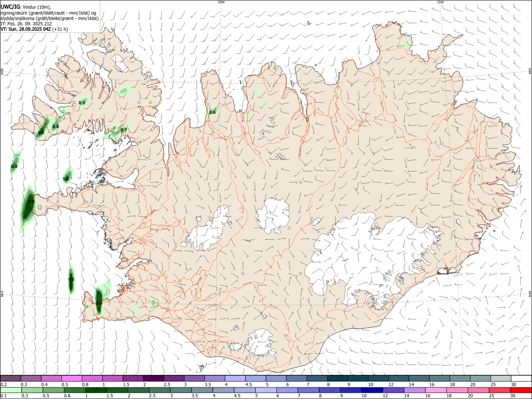Pick the pale green 0.1 swatch in the lower legend row
Screen dimensions: 532x399
[x=11, y=390]
